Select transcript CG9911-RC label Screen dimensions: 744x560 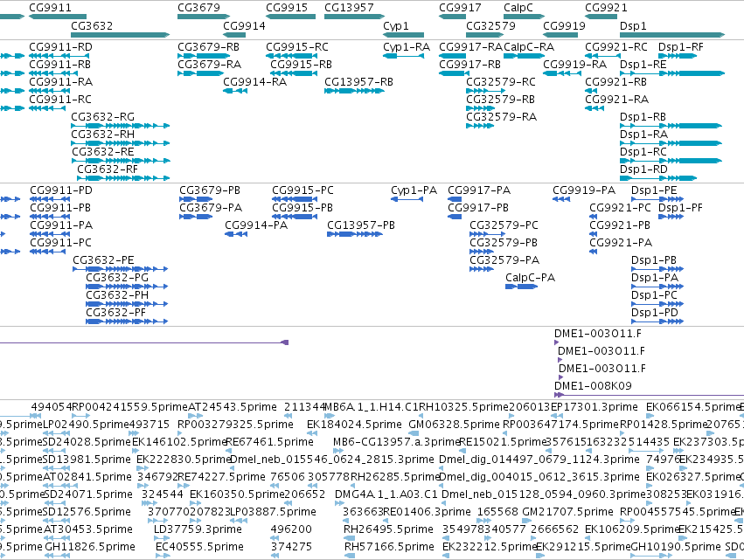[x=60, y=99]
